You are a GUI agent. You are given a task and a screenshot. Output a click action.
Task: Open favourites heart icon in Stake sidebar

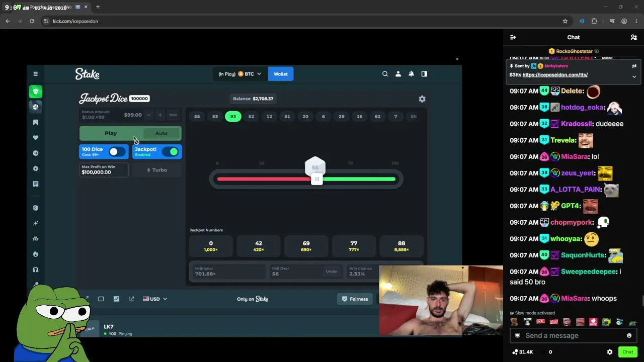point(35,138)
